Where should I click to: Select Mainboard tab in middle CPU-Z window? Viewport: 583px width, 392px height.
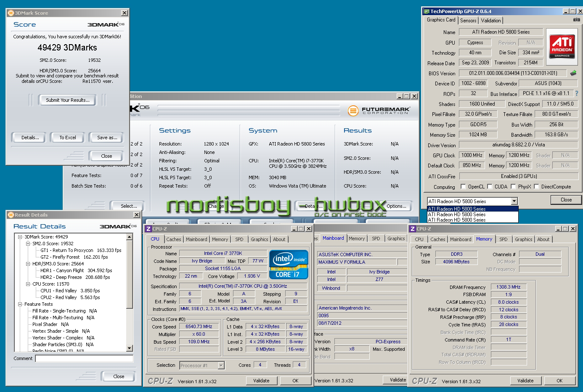(333, 238)
